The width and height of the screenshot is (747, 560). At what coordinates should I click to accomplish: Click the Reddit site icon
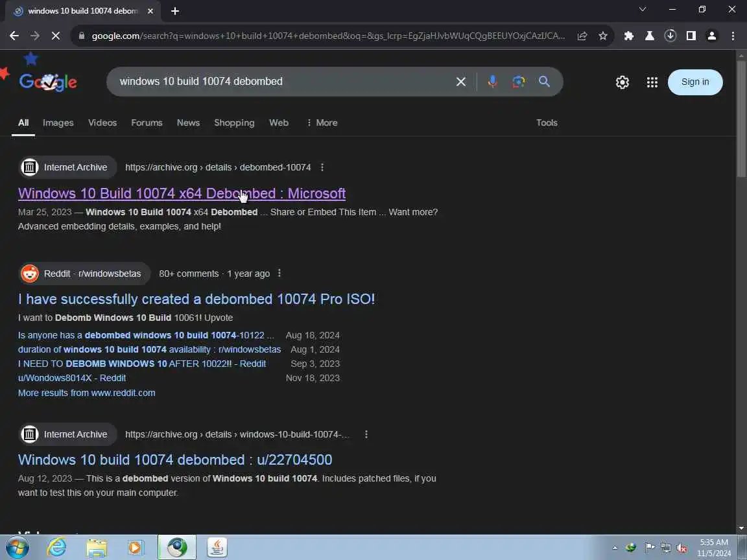(x=30, y=274)
